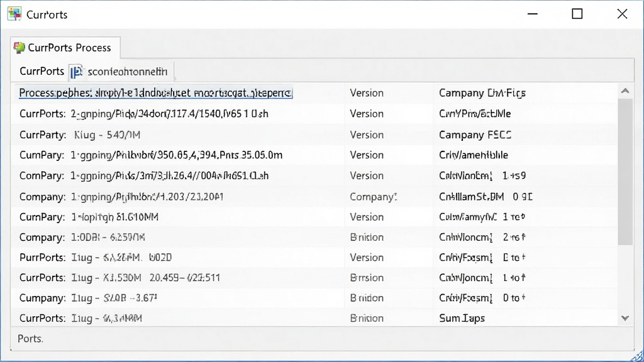Select the CumPary: 1·ggping row
The image size is (644, 362).
[x=314, y=155]
